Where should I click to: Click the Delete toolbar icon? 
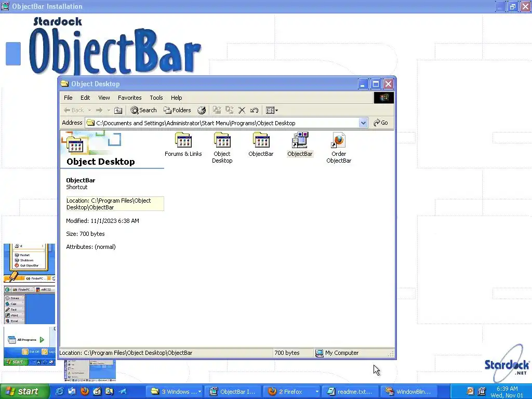point(242,110)
